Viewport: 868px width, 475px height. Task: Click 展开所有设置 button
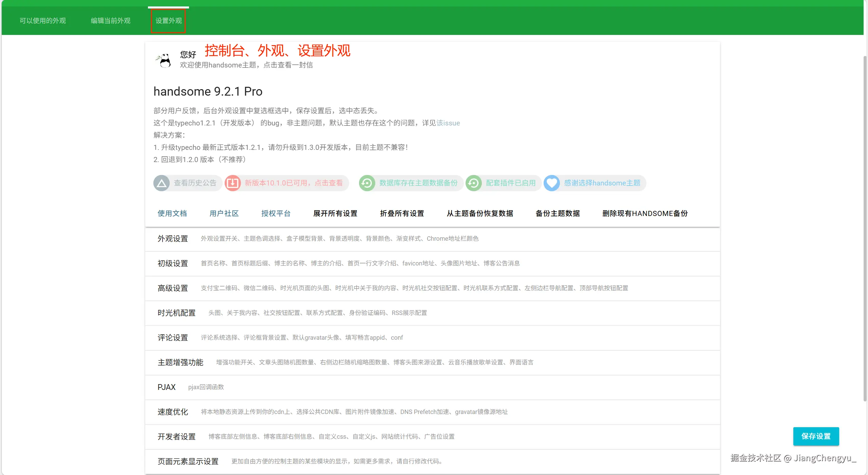click(x=335, y=214)
